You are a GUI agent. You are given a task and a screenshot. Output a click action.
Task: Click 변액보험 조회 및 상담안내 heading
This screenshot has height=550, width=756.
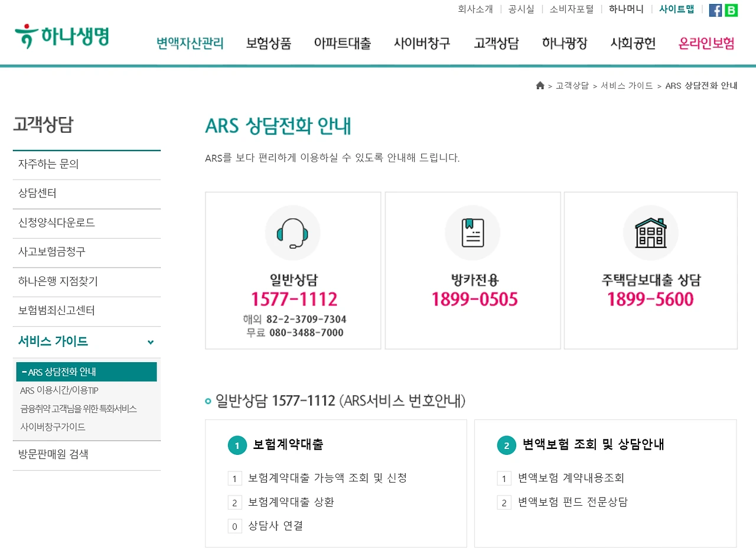coord(594,445)
